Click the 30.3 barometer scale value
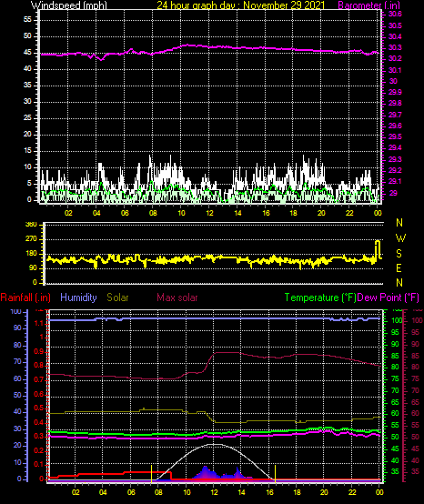Image resolution: width=424 pixels, height=504 pixels. tap(395, 47)
